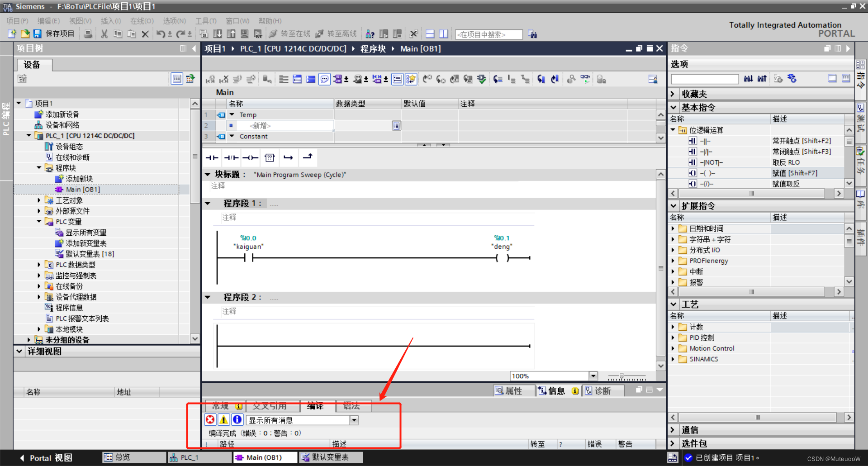The height and width of the screenshot is (466, 868).
Task: Click the 转至在线 button
Action: (289, 34)
